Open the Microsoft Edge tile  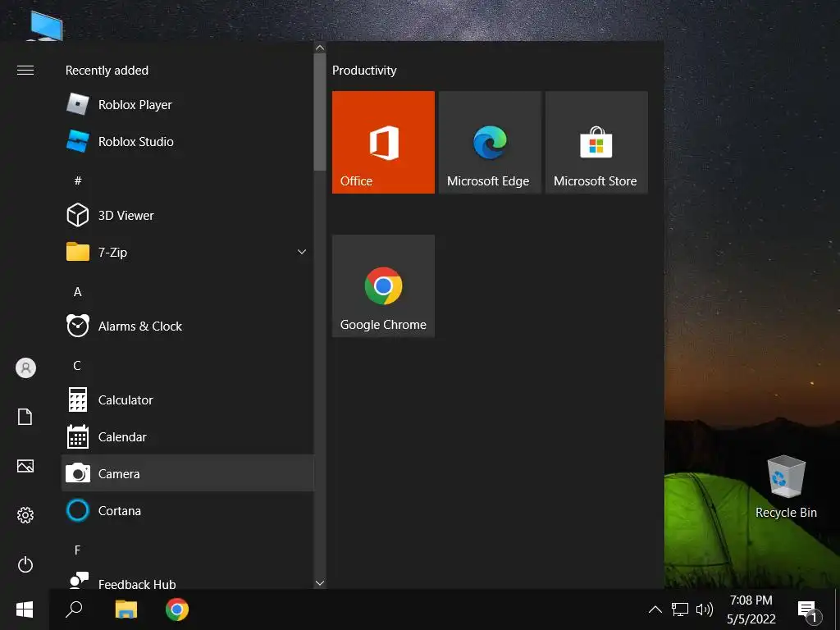click(490, 142)
